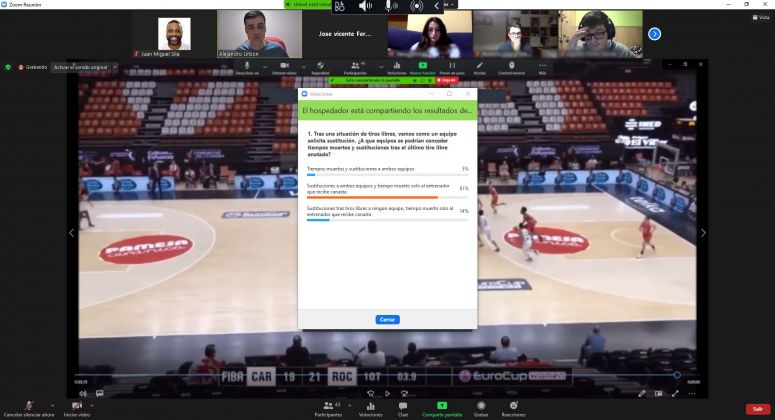
Task: Open Votaciones from the bottom toolbar
Action: [x=370, y=409]
